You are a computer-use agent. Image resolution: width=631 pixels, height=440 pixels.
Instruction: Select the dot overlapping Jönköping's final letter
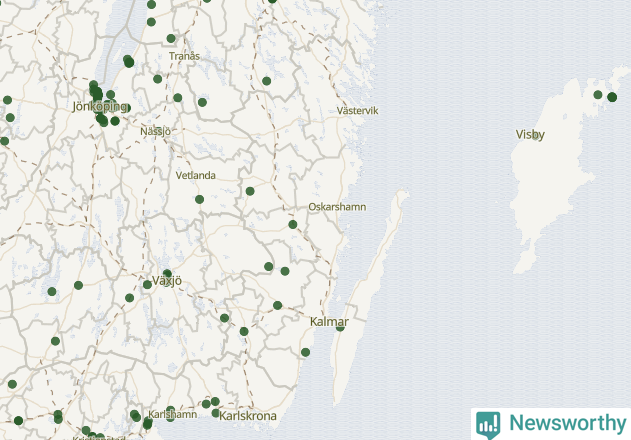tap(126, 108)
